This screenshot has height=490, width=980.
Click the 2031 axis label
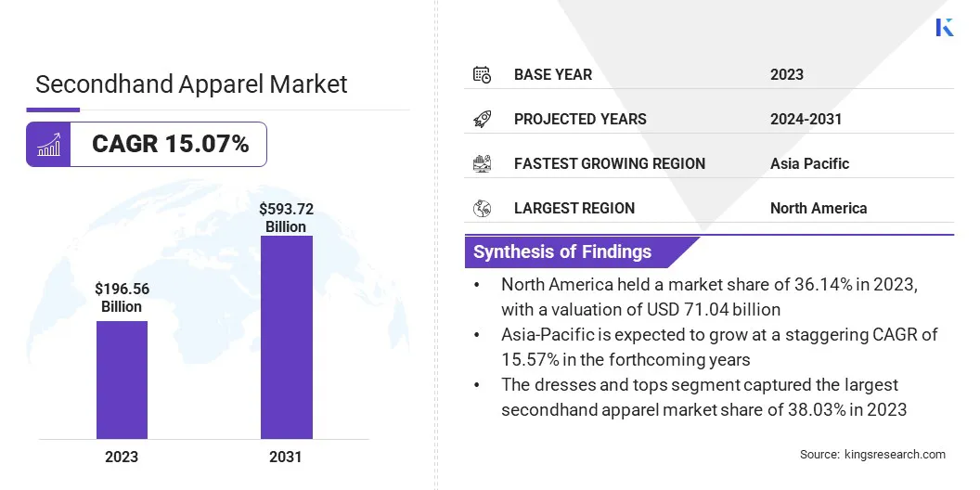pos(286,457)
